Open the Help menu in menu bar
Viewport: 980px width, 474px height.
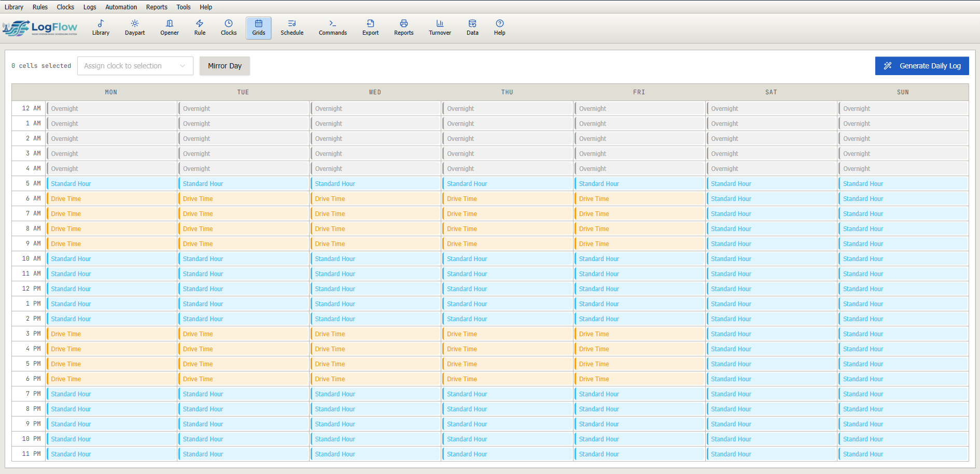(206, 7)
